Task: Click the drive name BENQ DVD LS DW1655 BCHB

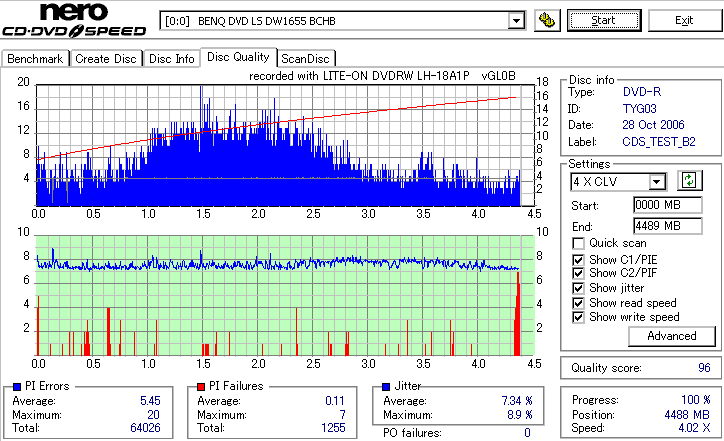Action: click(x=266, y=21)
